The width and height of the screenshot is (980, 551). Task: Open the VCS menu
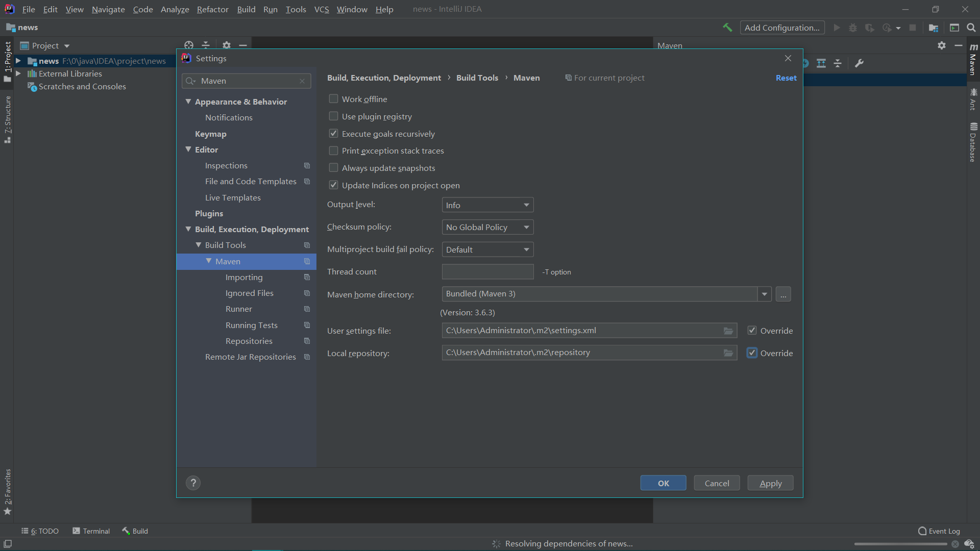pyautogui.click(x=322, y=9)
